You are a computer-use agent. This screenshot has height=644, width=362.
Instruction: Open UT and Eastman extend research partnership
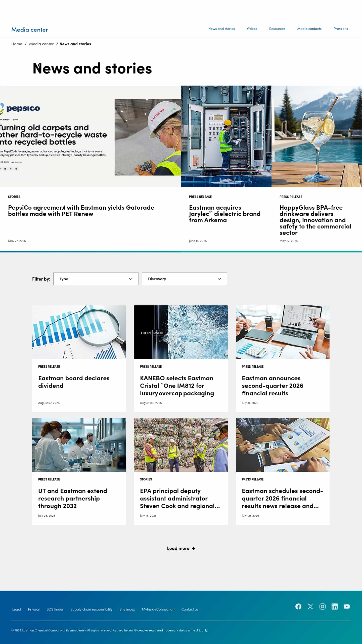pyautogui.click(x=72, y=498)
